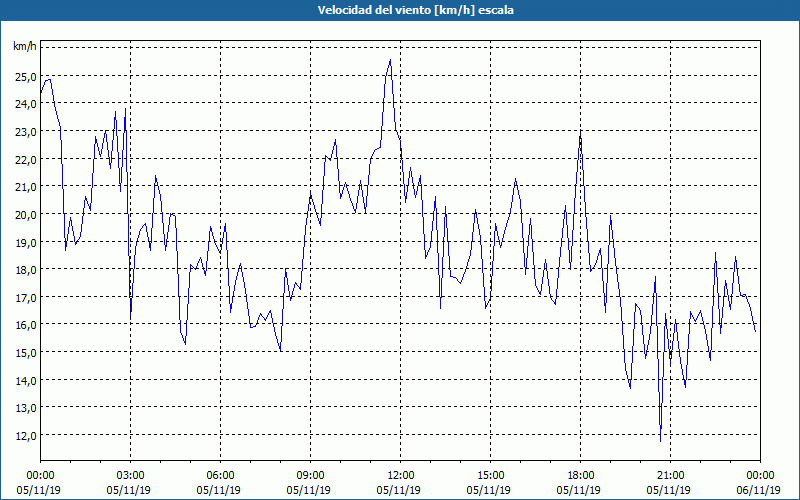
Task: Click the "24,0" y-axis label
Action: (x=26, y=105)
